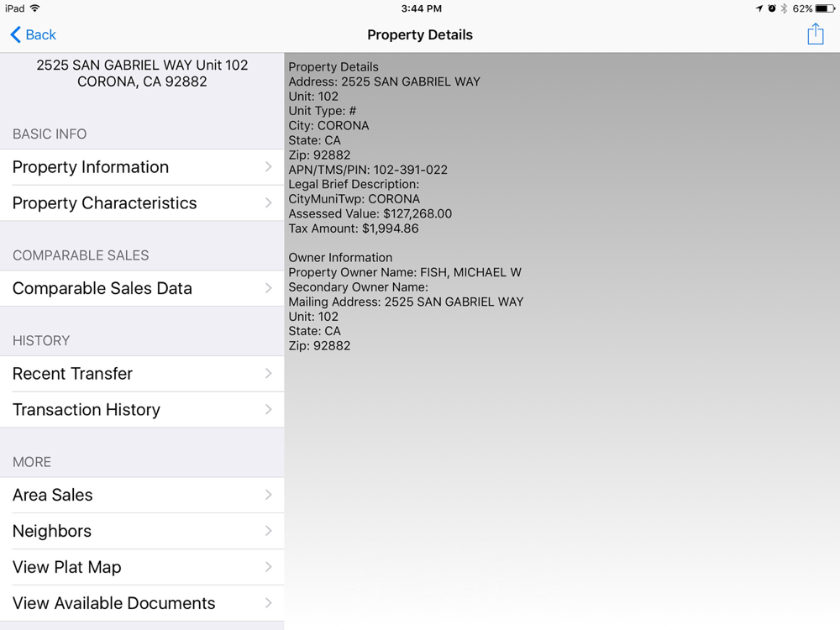Tap the City: CORONA line
Image resolution: width=840 pixels, height=630 pixels.
[329, 126]
